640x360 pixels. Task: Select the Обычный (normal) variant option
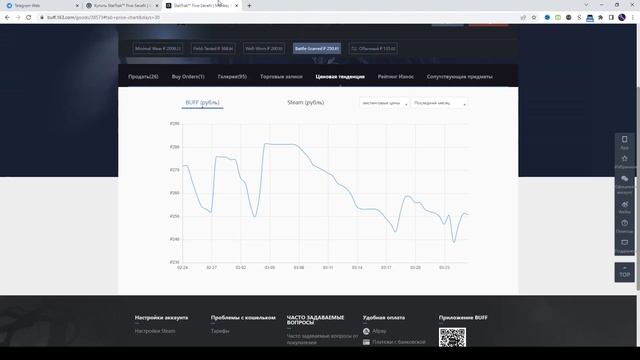(373, 49)
